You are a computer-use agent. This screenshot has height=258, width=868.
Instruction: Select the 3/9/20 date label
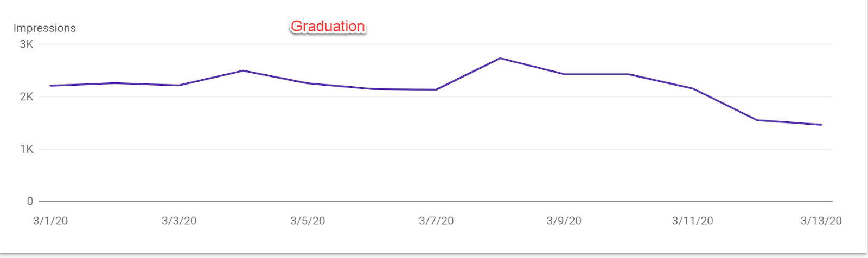coord(564,221)
